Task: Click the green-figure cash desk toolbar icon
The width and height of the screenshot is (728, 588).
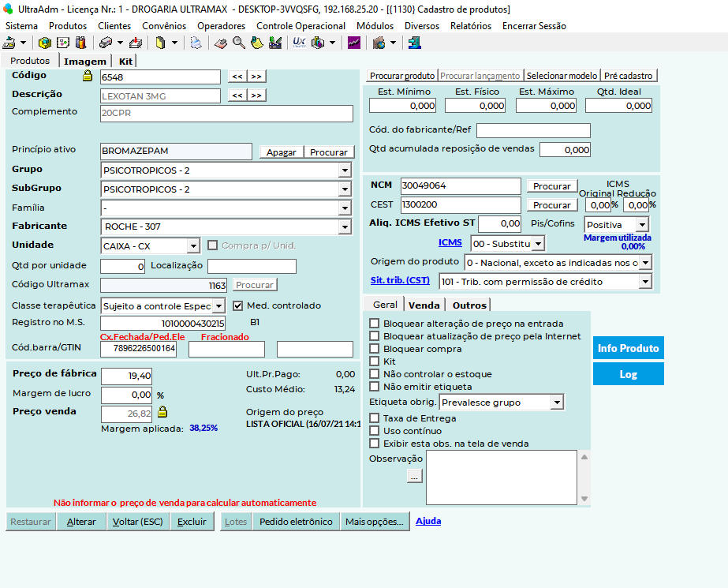Action: click(275, 43)
